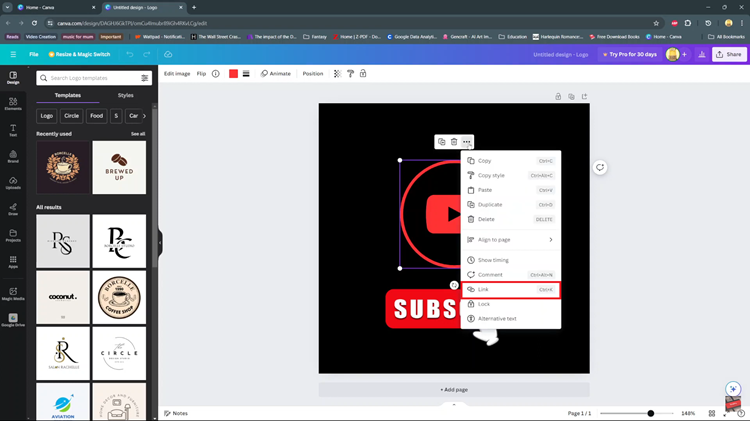Image resolution: width=750 pixels, height=421 pixels.
Task: Click the Magic assistant sparkle button
Action: coord(733,388)
